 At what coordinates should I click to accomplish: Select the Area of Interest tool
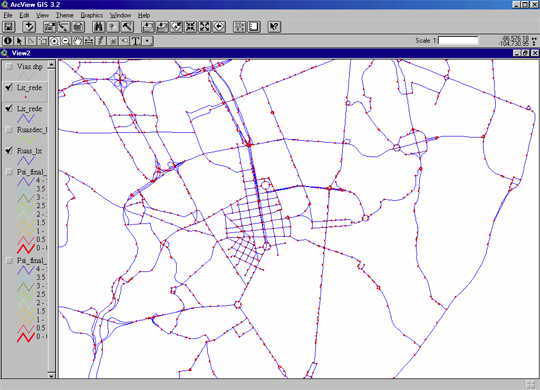click(x=112, y=41)
